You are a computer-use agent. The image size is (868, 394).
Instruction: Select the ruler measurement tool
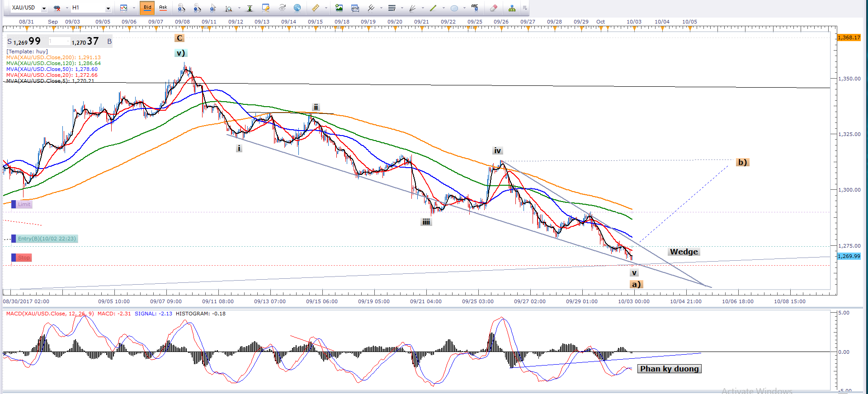pyautogui.click(x=316, y=8)
